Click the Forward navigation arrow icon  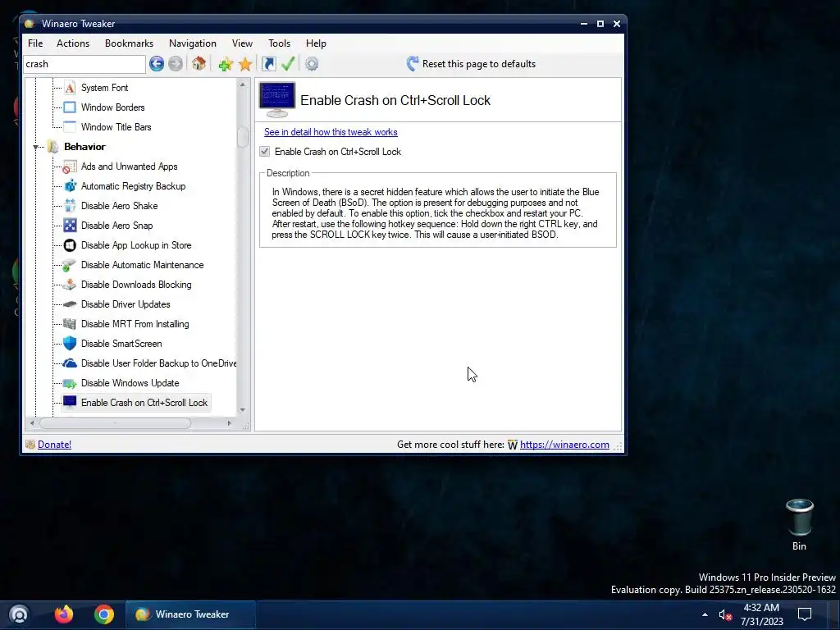tap(176, 64)
